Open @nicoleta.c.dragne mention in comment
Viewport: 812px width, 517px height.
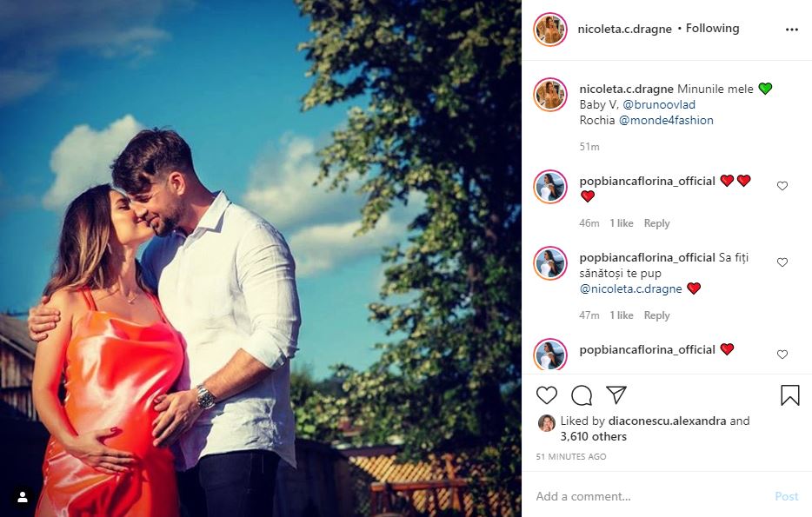pos(630,288)
